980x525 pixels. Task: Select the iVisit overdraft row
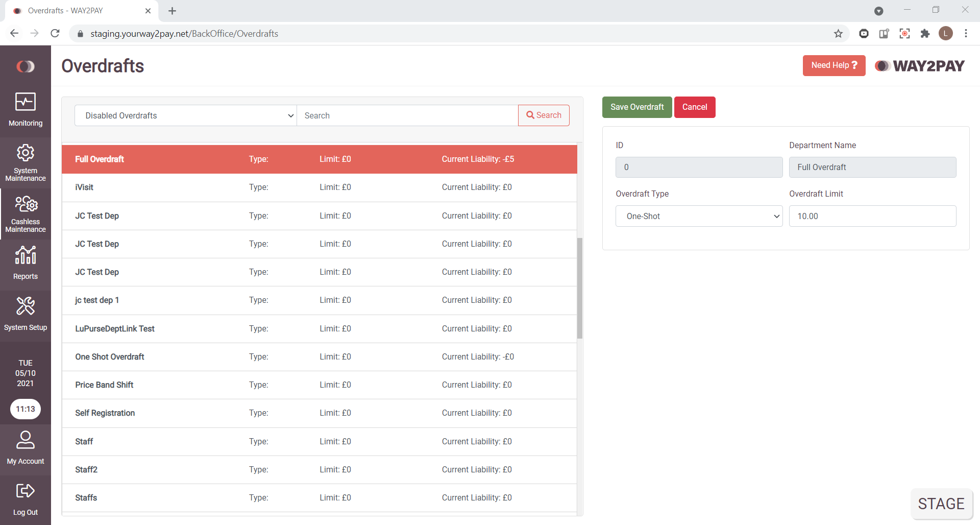pyautogui.click(x=319, y=187)
